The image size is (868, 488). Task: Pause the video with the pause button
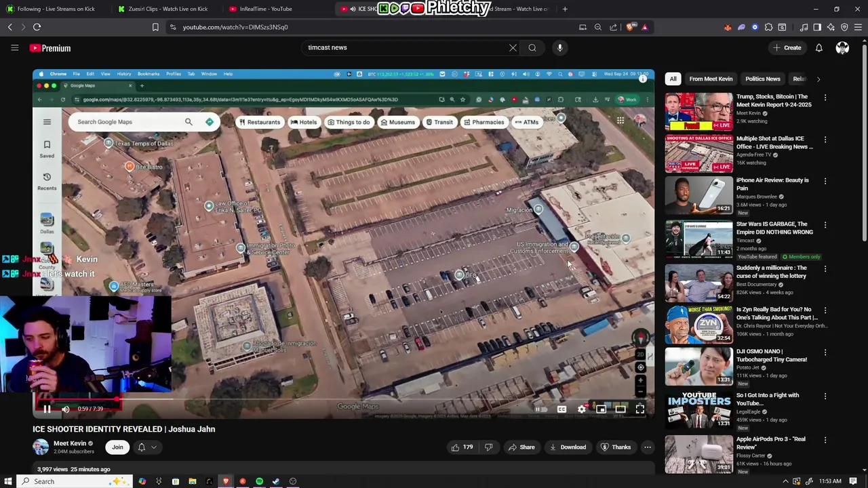click(47, 409)
